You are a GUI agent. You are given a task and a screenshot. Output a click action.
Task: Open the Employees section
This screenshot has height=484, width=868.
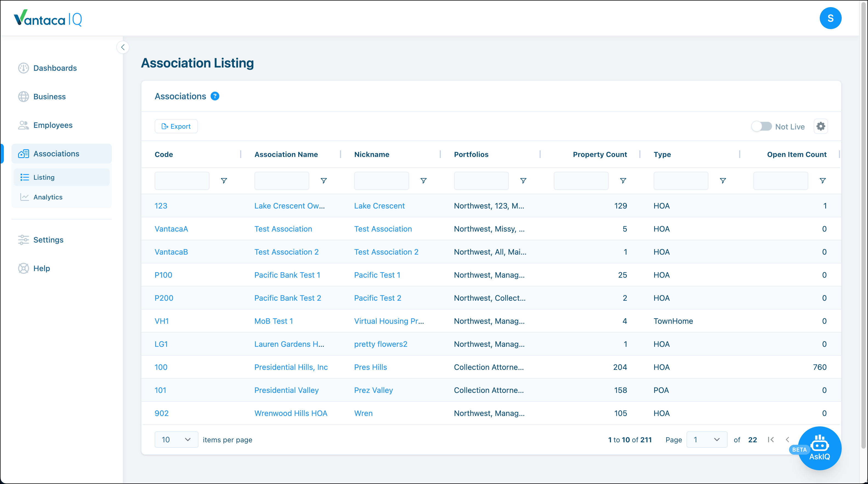(53, 125)
